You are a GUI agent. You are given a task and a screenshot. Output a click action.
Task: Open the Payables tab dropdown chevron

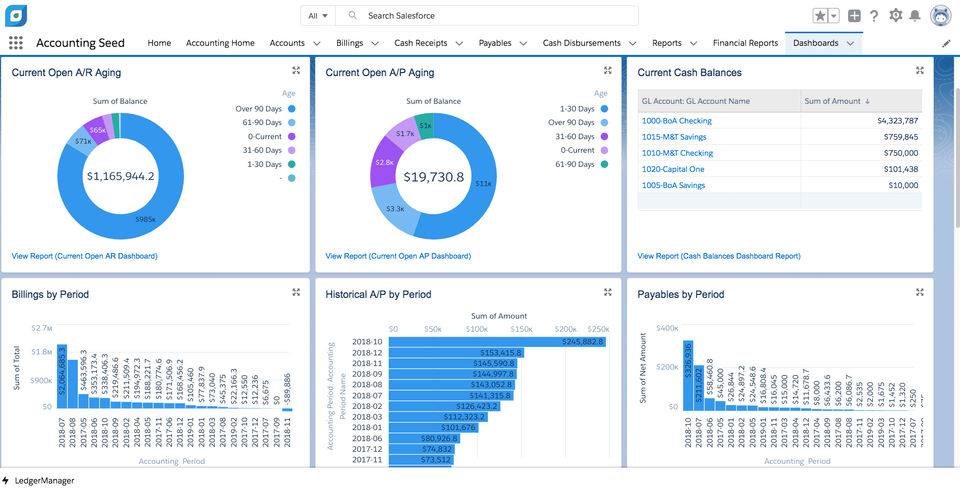coord(523,43)
